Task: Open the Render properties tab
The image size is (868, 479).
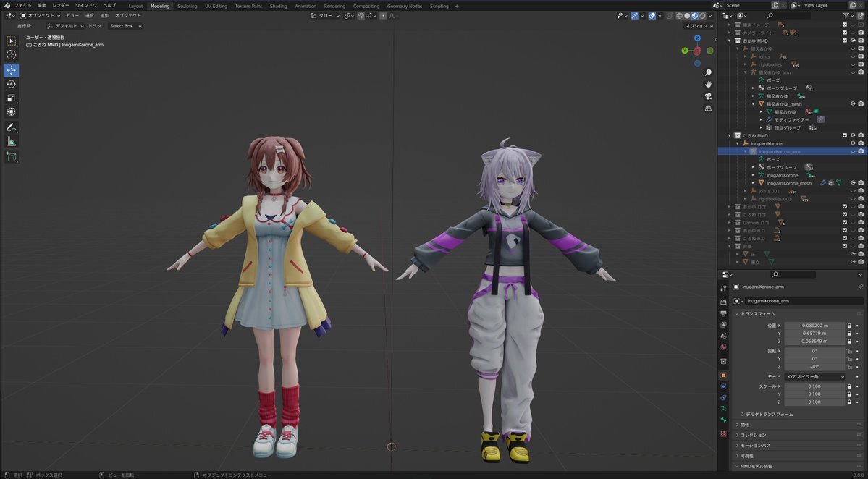Action: pyautogui.click(x=723, y=302)
